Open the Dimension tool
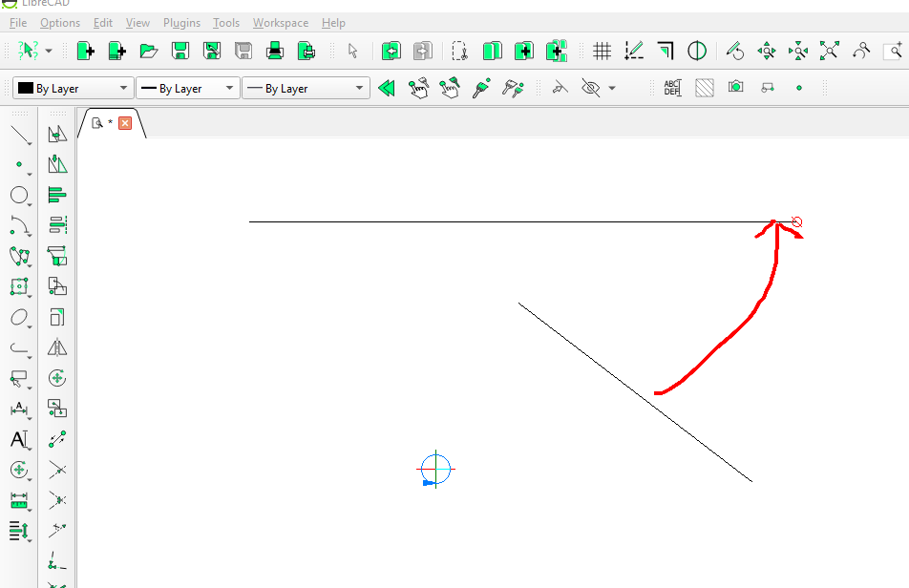The height and width of the screenshot is (588, 909). pos(19,409)
